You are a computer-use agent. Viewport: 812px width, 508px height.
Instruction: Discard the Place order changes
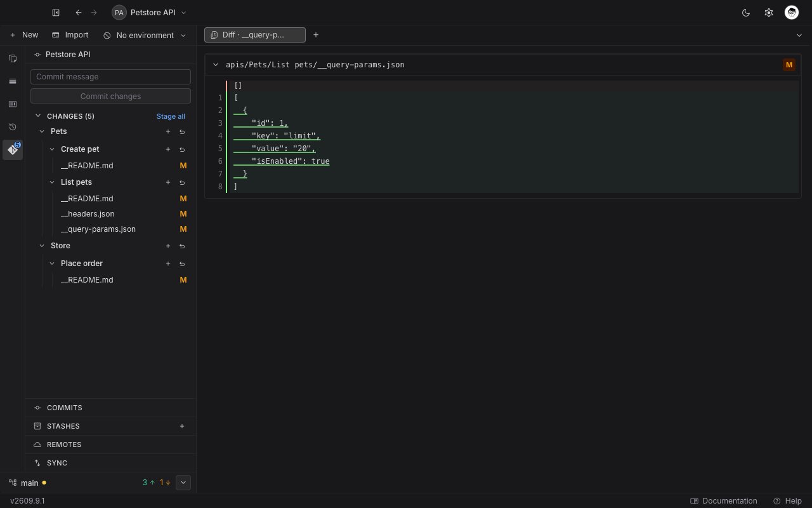(x=182, y=264)
